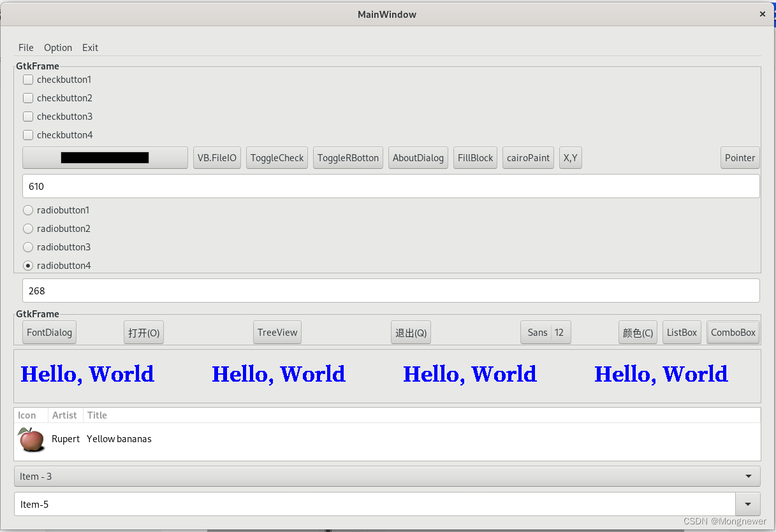The image size is (776, 532).
Task: Open the "Item-5" dropdown arrow
Action: (747, 504)
